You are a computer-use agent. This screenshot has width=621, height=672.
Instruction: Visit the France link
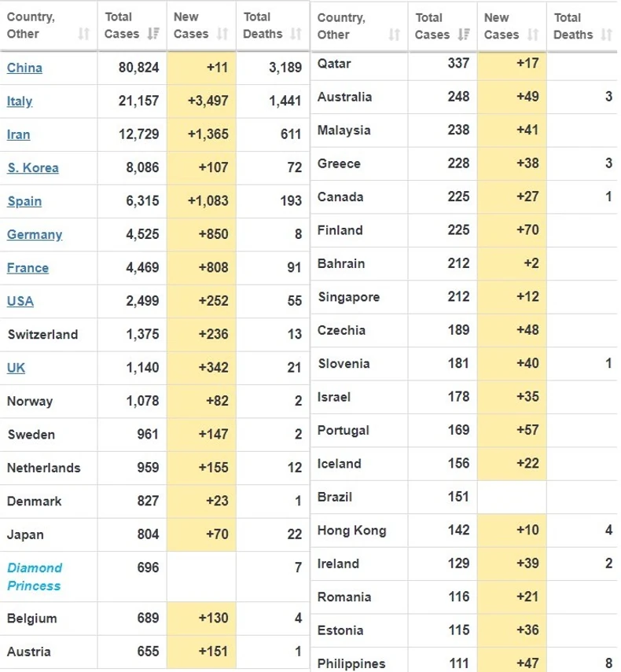point(28,268)
